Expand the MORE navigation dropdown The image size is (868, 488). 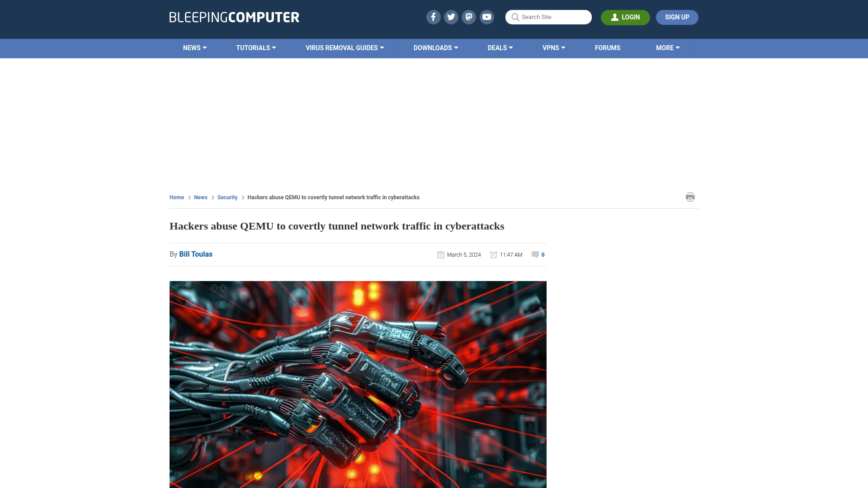point(668,47)
